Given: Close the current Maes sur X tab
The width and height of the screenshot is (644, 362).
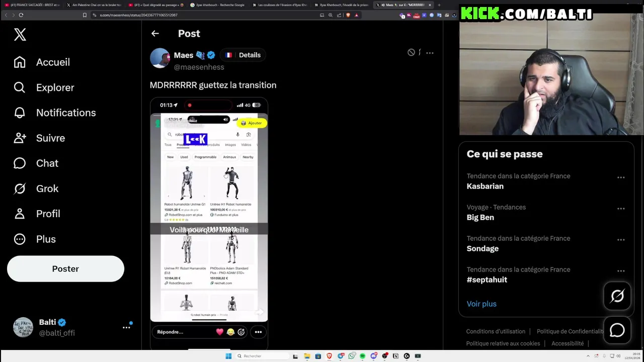Looking at the screenshot, I should 430,5.
